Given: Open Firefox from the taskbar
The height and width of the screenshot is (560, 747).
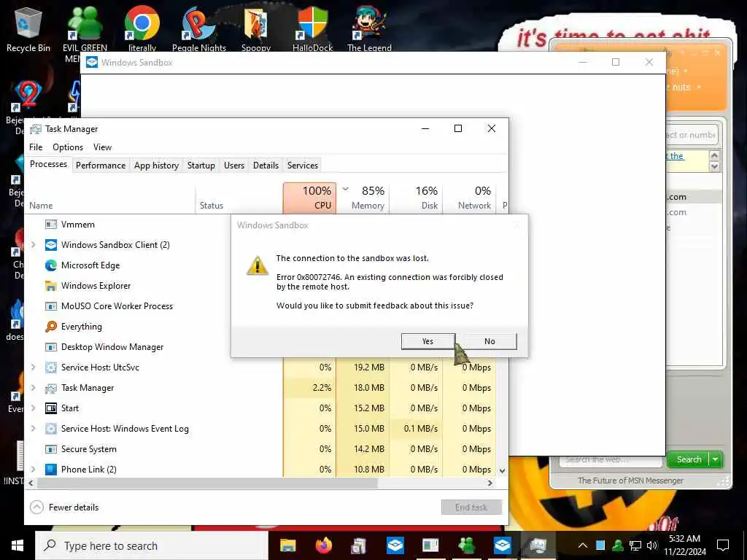Looking at the screenshot, I should click(x=323, y=545).
